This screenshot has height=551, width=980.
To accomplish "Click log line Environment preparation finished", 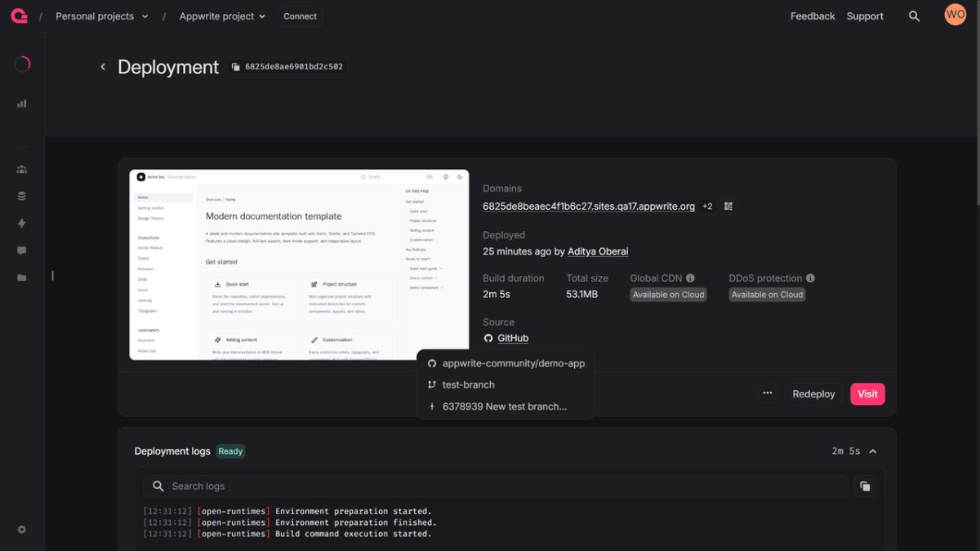I will (290, 522).
